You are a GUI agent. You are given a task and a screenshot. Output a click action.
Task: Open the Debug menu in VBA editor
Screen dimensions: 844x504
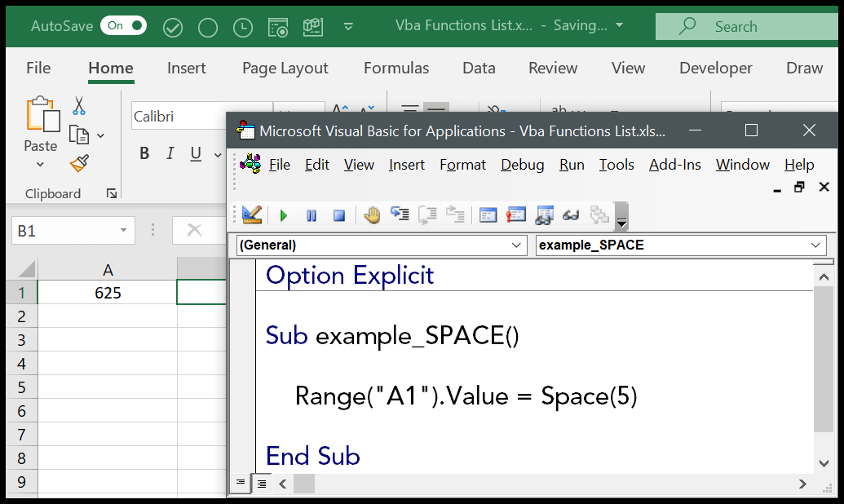point(522,165)
